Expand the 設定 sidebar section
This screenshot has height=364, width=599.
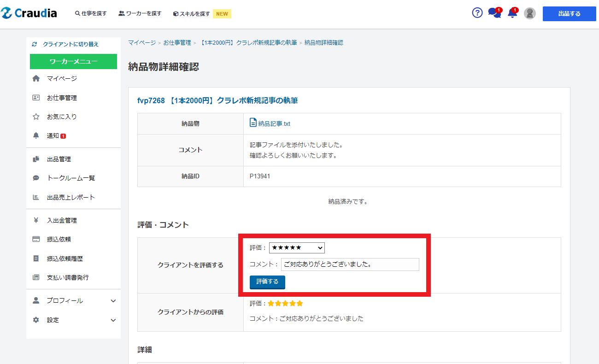click(113, 320)
